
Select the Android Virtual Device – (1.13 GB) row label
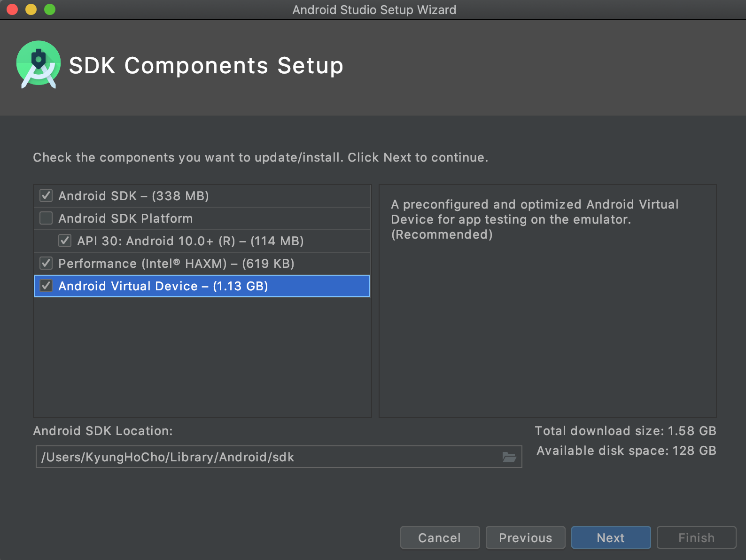pyautogui.click(x=163, y=286)
